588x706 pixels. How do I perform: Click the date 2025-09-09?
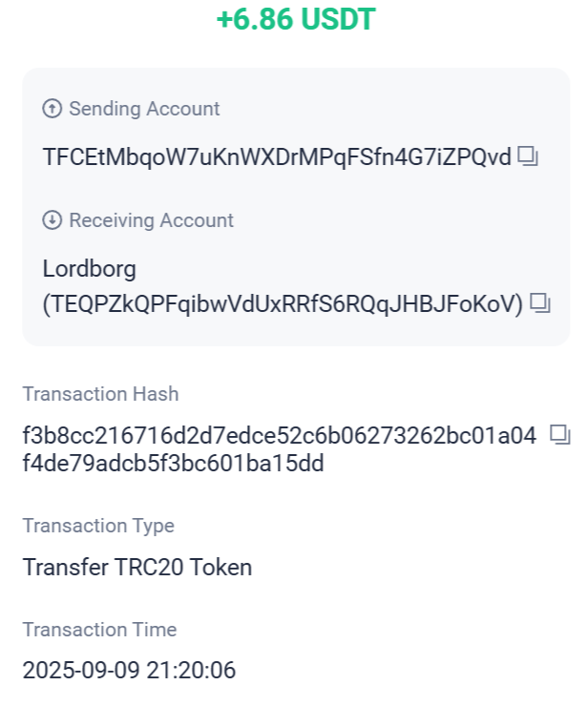pyautogui.click(x=81, y=671)
